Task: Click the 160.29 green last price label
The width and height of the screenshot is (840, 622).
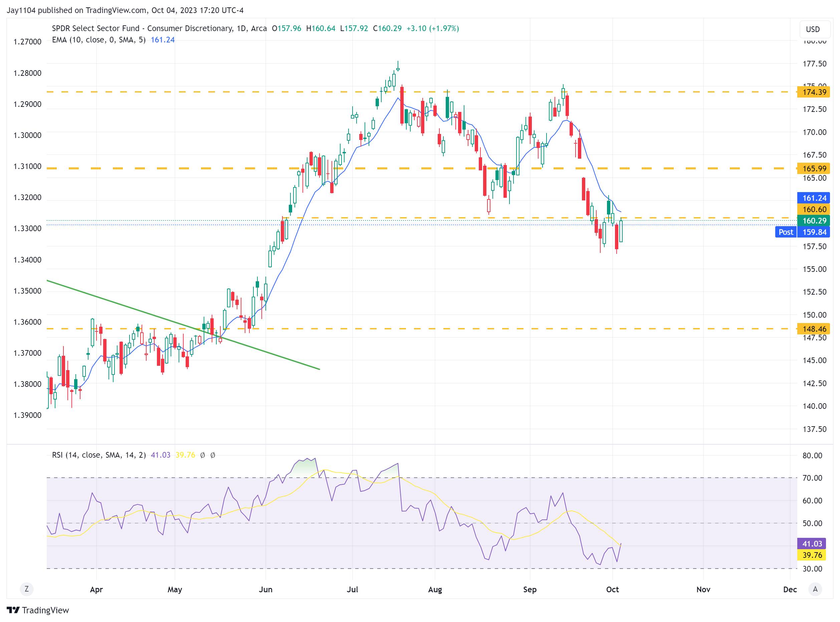Action: click(813, 220)
